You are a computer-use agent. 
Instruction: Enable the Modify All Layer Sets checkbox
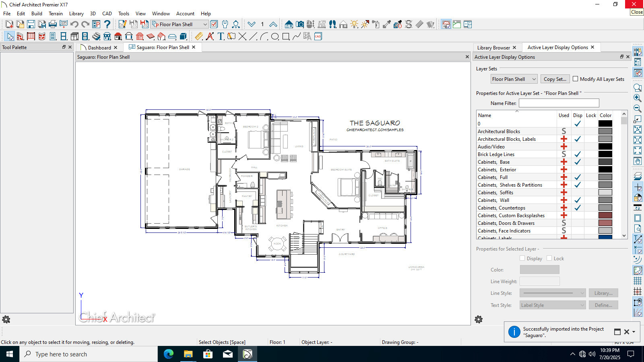[x=576, y=79]
